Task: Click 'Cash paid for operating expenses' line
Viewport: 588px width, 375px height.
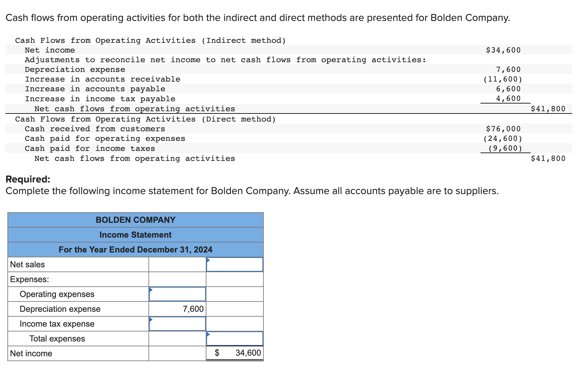Action: pyautogui.click(x=105, y=138)
